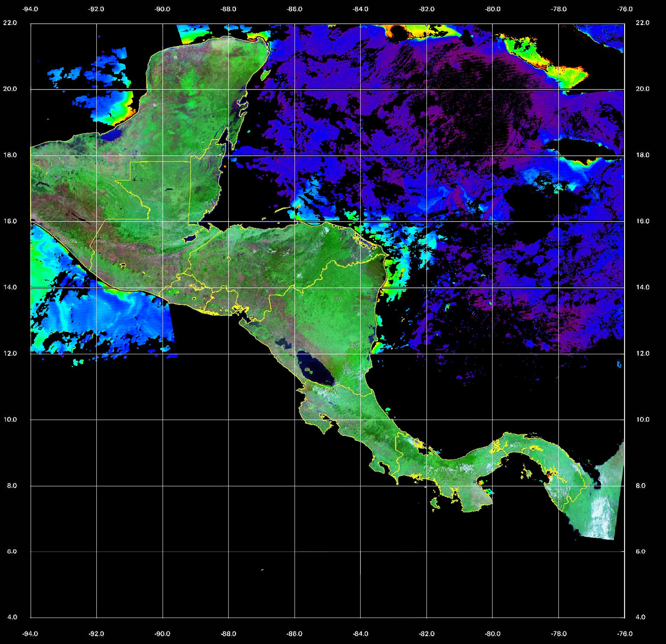Click the -90.0 label on the bottom axis
This screenshot has width=666, height=644.
(162, 633)
